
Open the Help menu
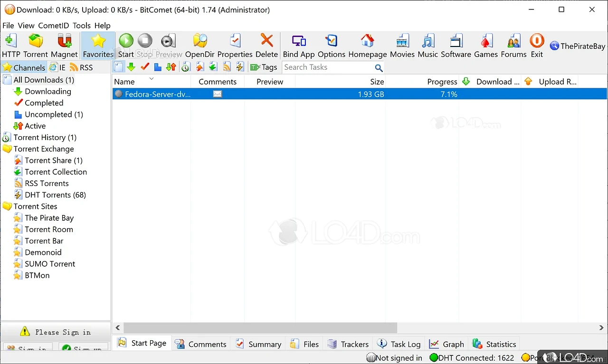click(x=102, y=26)
